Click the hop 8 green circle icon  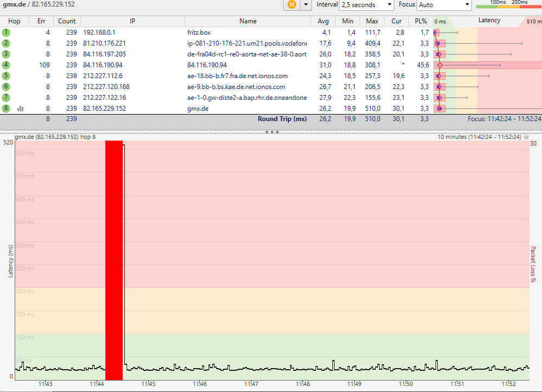tap(6, 108)
